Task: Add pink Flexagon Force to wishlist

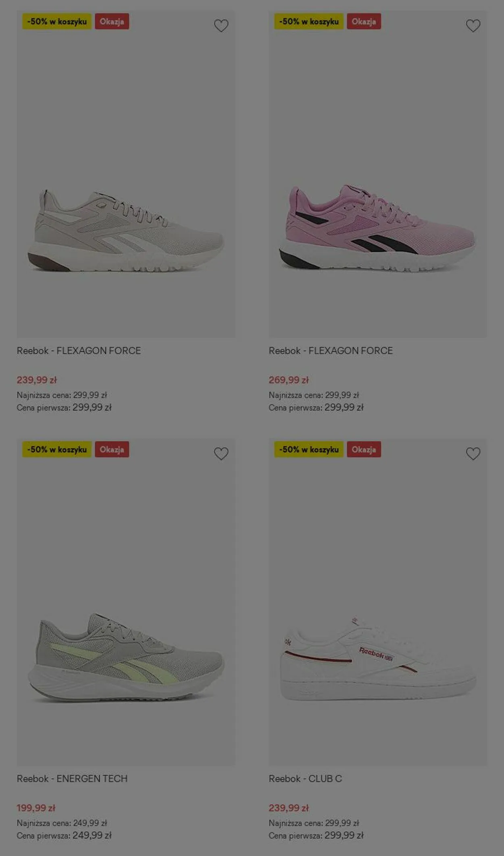Action: 473,26
